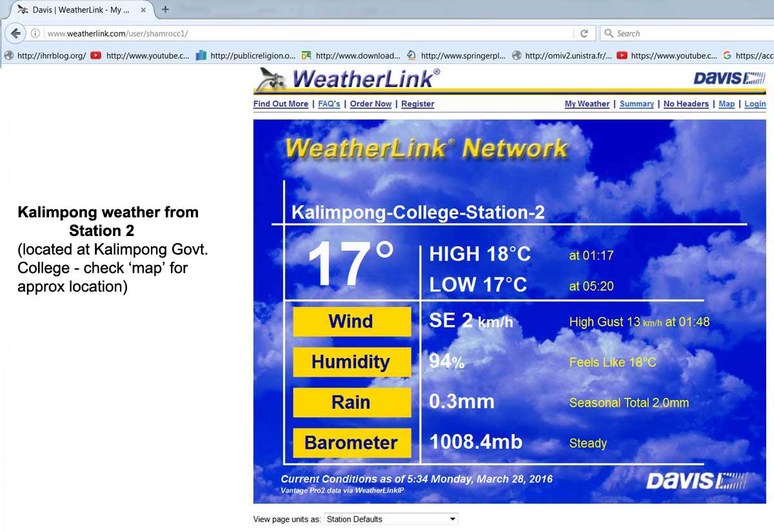Open the Map page link

(727, 104)
